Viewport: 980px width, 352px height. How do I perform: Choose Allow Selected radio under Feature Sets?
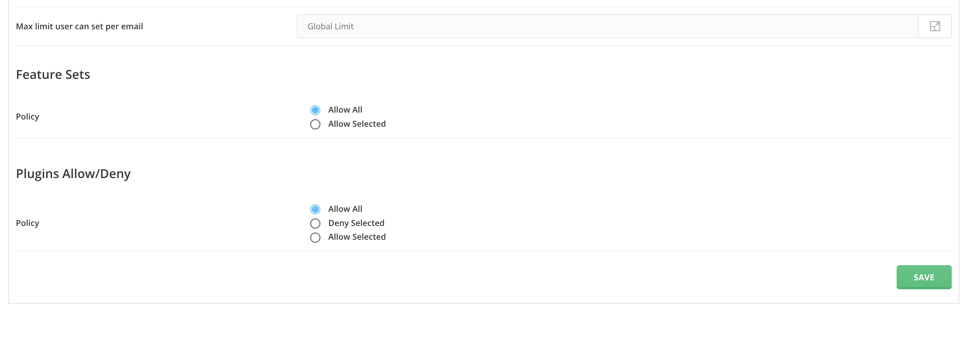click(x=315, y=124)
